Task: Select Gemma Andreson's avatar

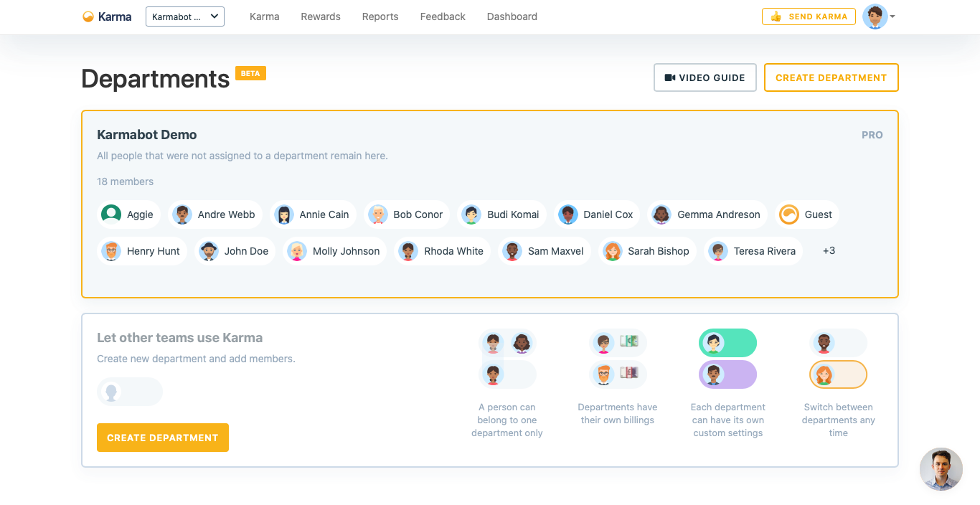Action: (x=661, y=214)
